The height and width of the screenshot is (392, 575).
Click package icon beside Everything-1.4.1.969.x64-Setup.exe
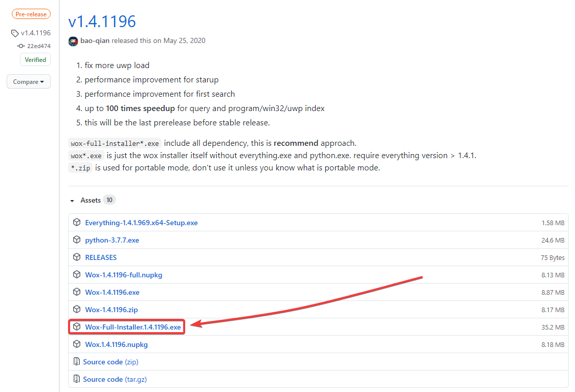pyautogui.click(x=77, y=222)
